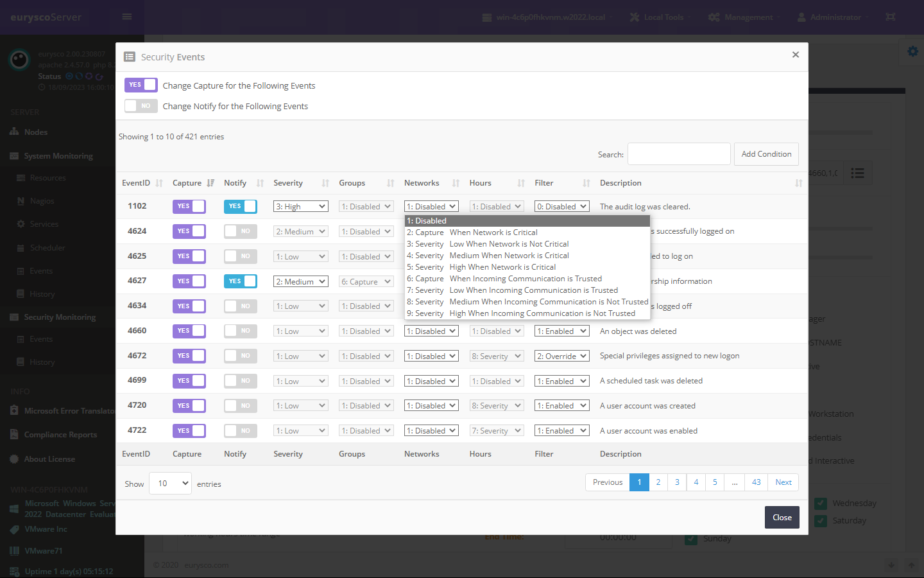
Task: Open Networks dropdown for event 4699
Action: [431, 381]
